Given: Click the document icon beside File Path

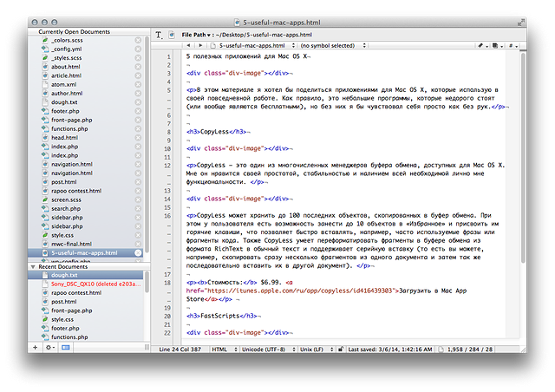Looking at the screenshot, I should pyautogui.click(x=172, y=35).
